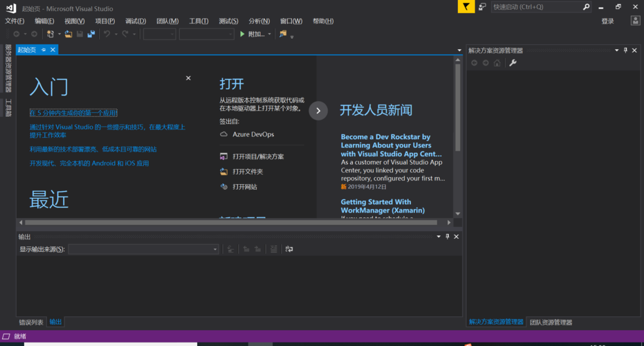The width and height of the screenshot is (644, 346).
Task: Click 打开项目/解决方案 link
Action: (258, 156)
